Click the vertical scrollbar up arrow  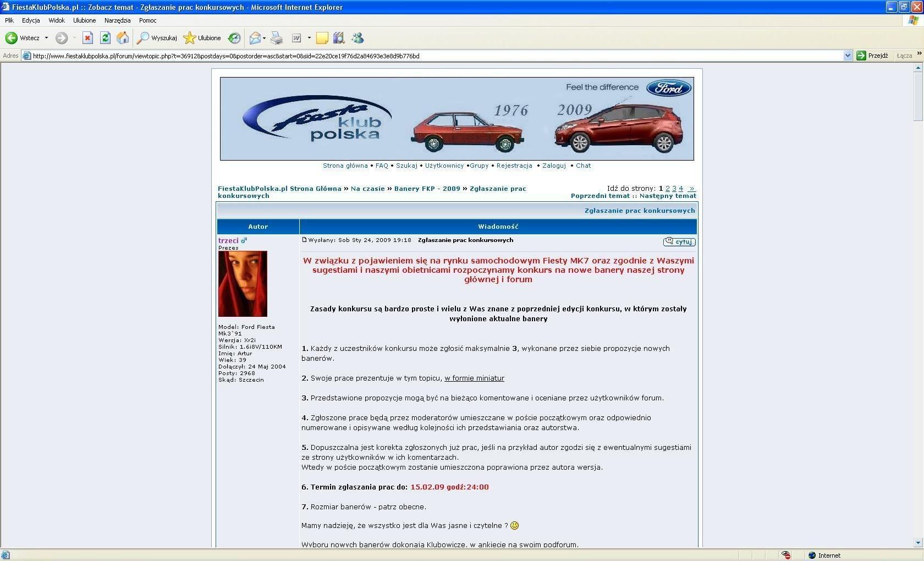[918, 68]
